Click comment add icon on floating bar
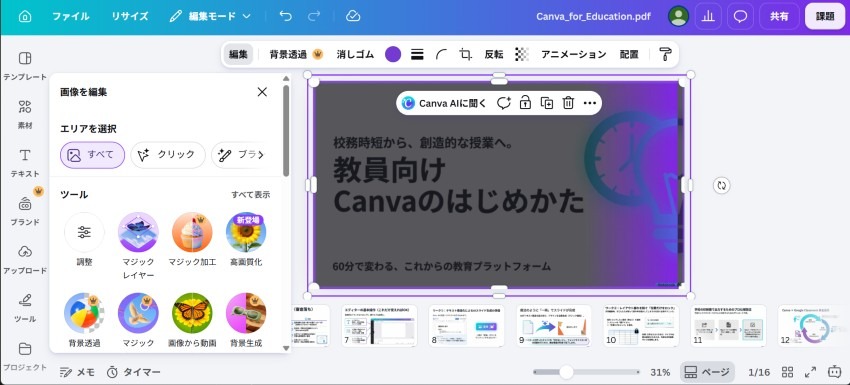The width and height of the screenshot is (850, 385). (504, 103)
